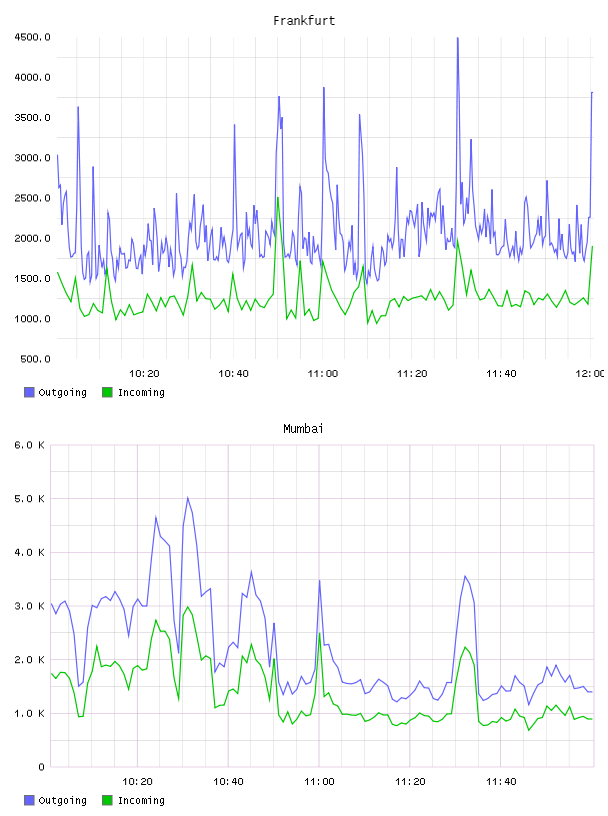Screen dimensions: 608x816
Task: Click the 2.0 K axis label in Mumbai
Action: click(30, 660)
